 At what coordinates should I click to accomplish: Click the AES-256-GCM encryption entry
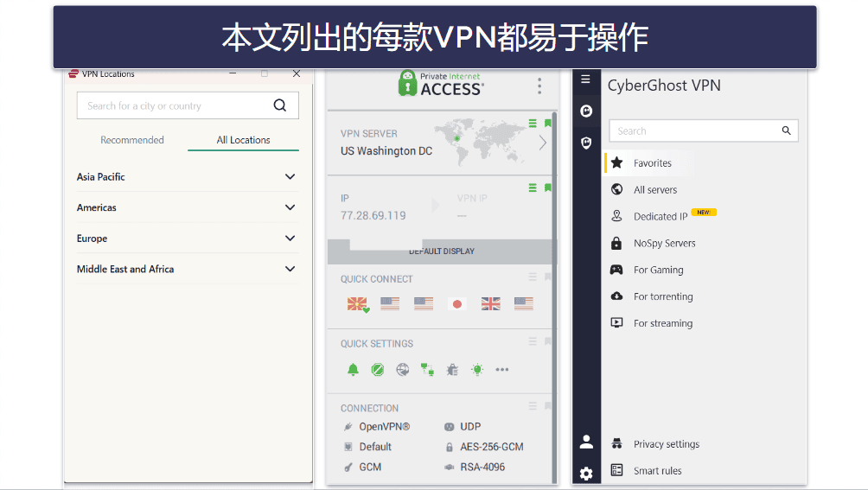pyautogui.click(x=492, y=447)
